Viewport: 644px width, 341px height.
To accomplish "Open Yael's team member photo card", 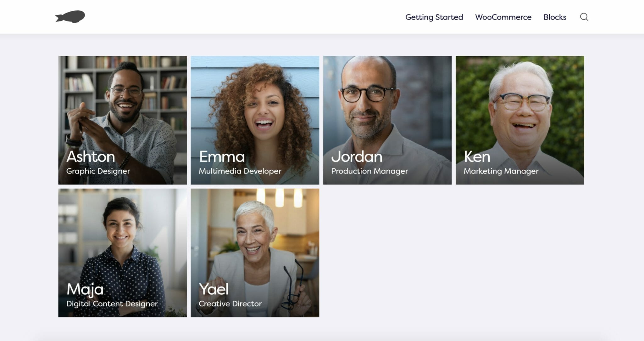I will [255, 253].
